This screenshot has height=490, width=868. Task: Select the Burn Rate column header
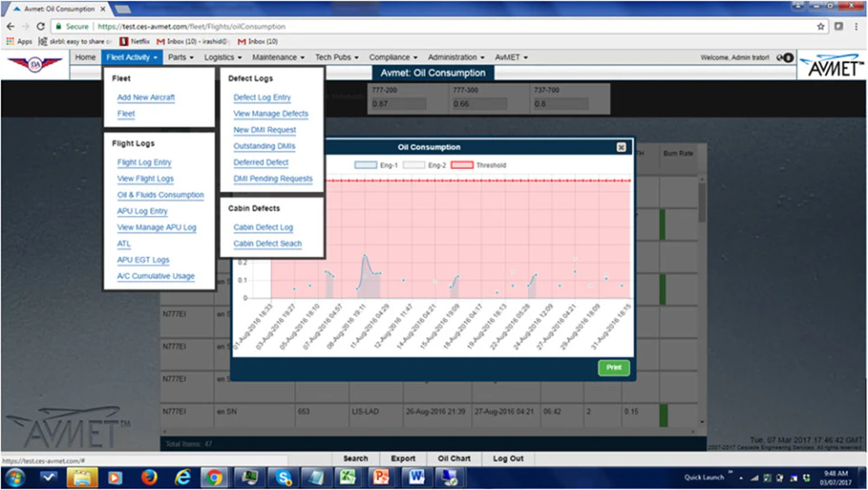(x=678, y=154)
